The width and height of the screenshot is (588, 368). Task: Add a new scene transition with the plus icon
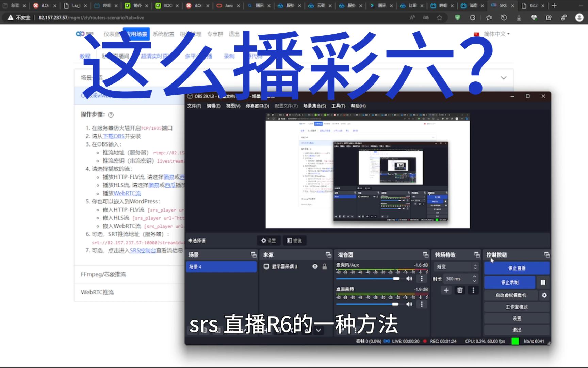point(446,290)
